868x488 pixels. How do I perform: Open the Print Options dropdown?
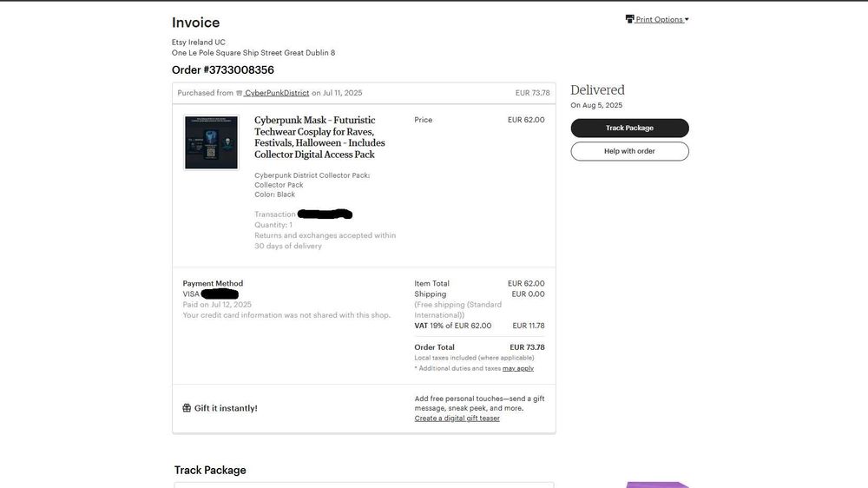[661, 19]
